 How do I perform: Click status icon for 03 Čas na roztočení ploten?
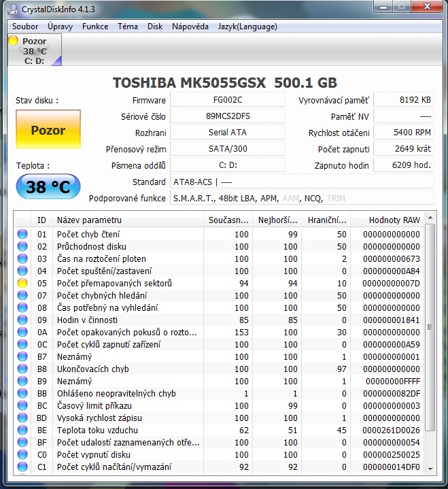point(22,258)
